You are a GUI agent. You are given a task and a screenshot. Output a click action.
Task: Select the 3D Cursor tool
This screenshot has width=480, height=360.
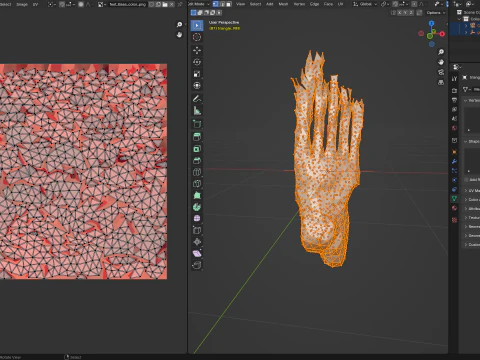[x=197, y=37]
